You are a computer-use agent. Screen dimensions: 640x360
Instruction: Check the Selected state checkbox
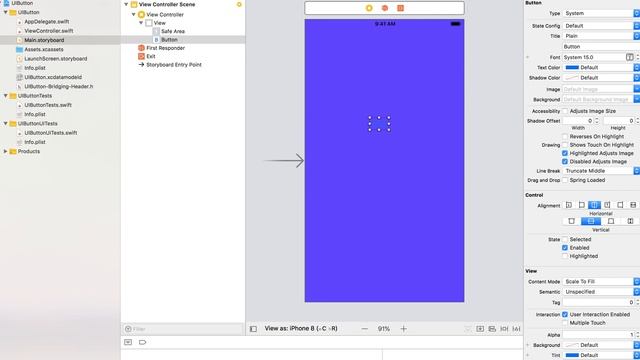click(565, 239)
